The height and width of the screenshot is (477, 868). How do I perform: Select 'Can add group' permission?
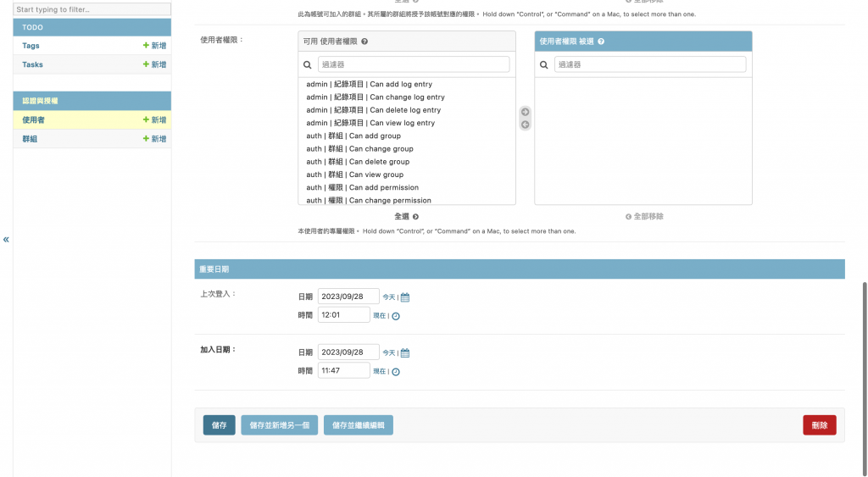pos(407,136)
